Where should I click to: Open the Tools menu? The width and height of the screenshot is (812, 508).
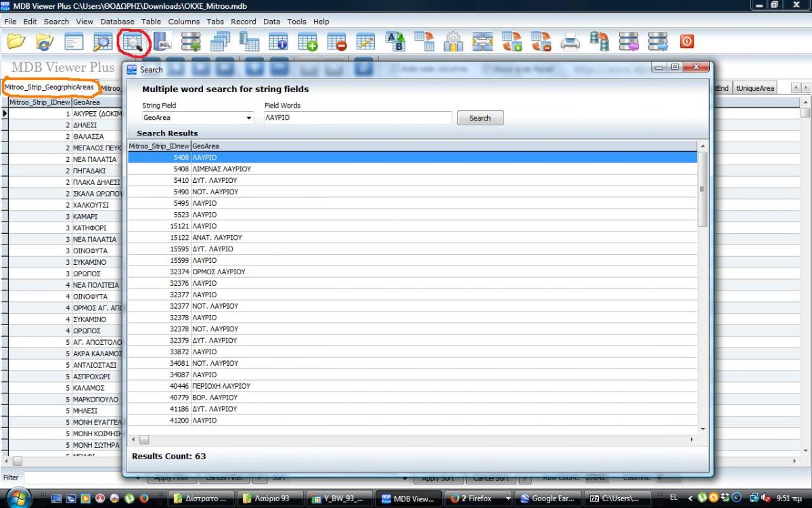pyautogui.click(x=296, y=21)
